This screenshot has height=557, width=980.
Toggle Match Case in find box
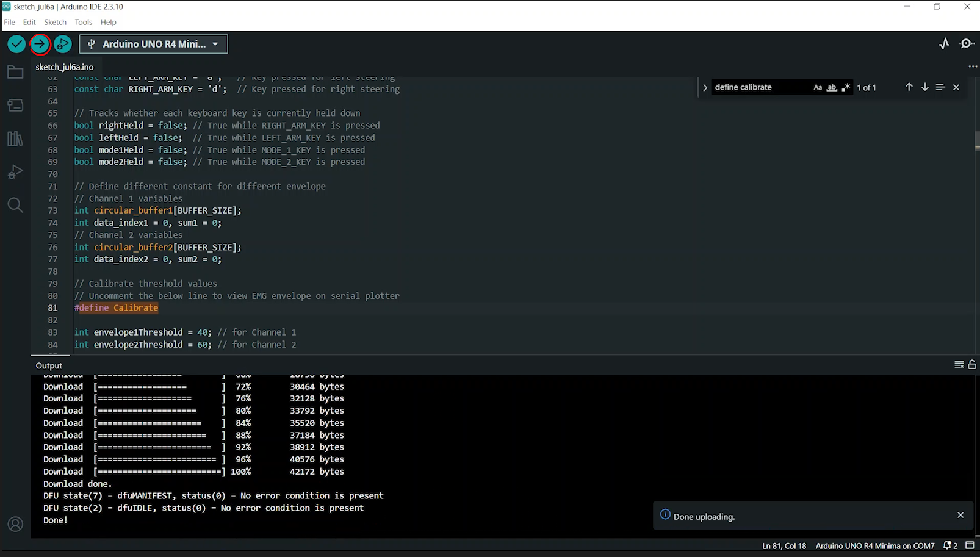[x=818, y=87]
